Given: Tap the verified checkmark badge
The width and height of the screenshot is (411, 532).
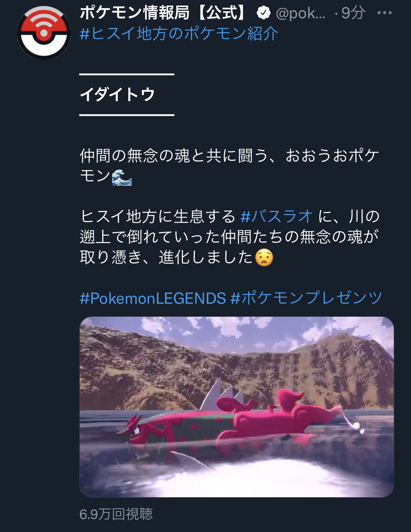Looking at the screenshot, I should [x=263, y=13].
